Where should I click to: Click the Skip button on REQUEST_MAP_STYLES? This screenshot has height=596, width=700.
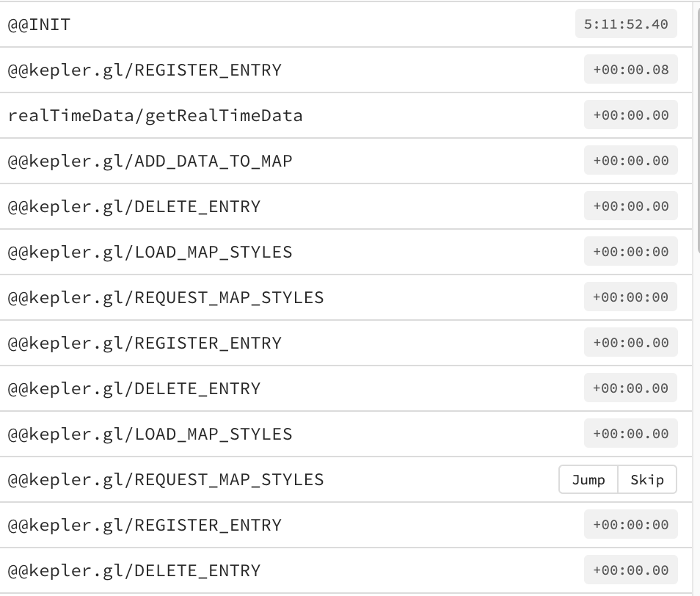[x=647, y=479]
